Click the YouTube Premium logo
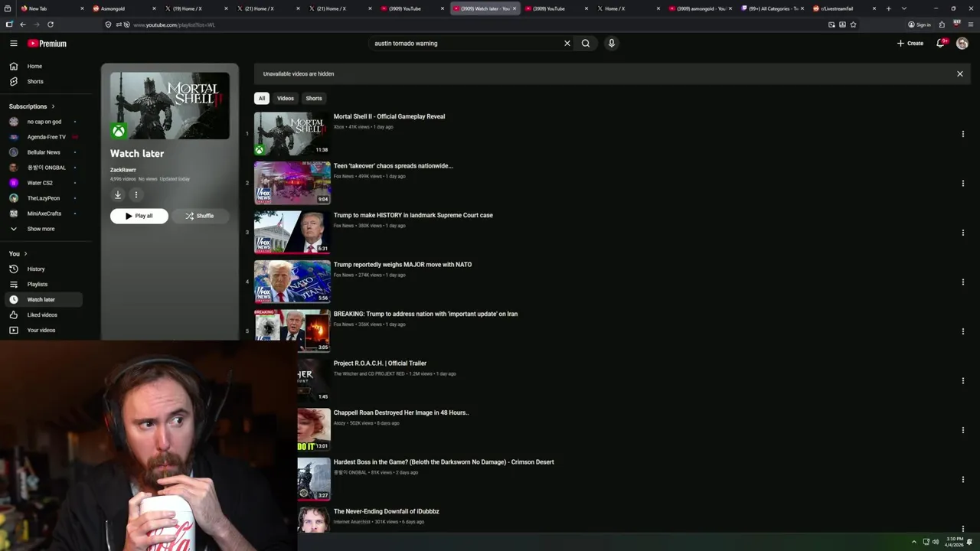This screenshot has height=551, width=980. tap(47, 44)
